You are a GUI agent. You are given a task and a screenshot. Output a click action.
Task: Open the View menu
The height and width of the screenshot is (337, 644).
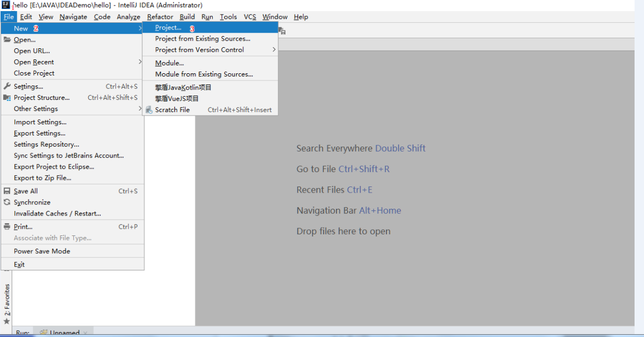(46, 17)
